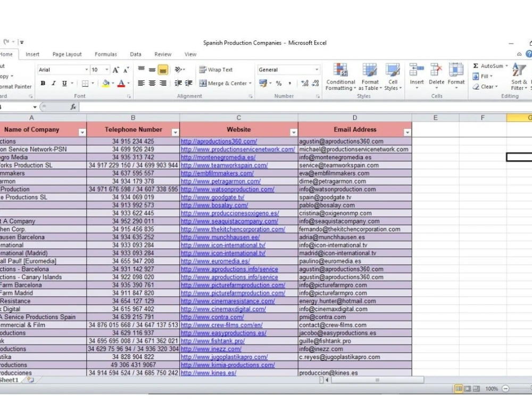Follow the www.goodgate.tv link
The height and width of the screenshot is (399, 532).
212,197
